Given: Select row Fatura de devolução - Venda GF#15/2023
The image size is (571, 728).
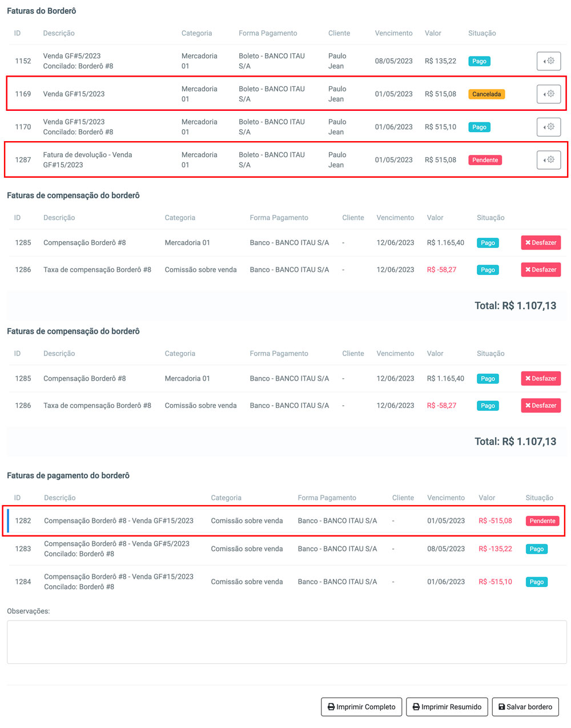Looking at the screenshot, I should point(287,160).
